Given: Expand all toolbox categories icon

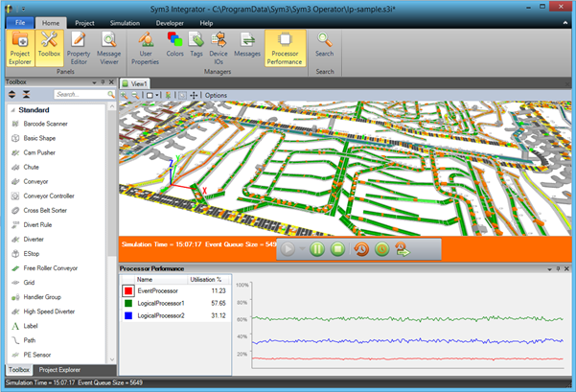Looking at the screenshot, I should (x=12, y=95).
